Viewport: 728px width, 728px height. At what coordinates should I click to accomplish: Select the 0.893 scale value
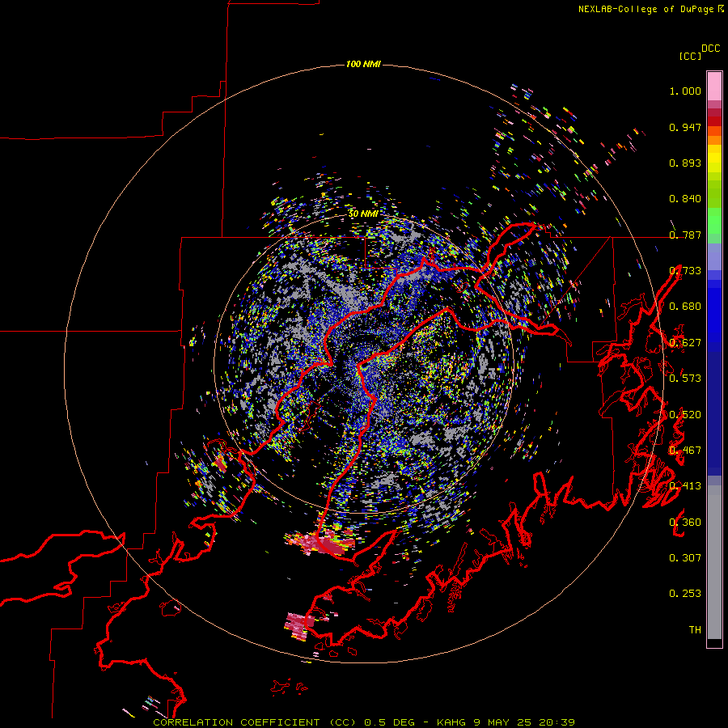[x=685, y=163]
